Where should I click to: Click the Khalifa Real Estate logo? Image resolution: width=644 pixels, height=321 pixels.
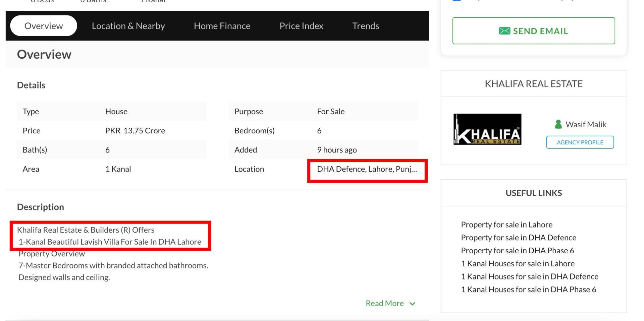tap(487, 129)
